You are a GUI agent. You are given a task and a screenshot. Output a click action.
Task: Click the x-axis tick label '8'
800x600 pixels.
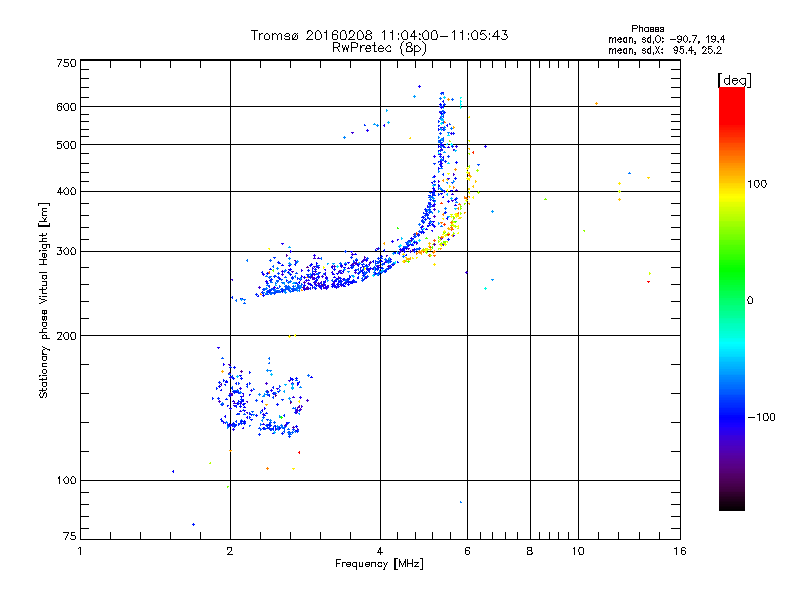530,551
